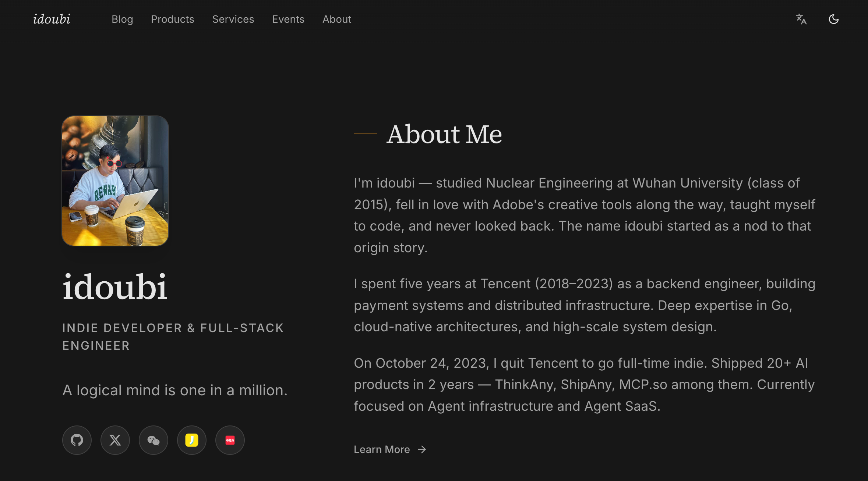868x481 pixels.
Task: Open the red Xiaohongshu social icon
Action: point(230,440)
